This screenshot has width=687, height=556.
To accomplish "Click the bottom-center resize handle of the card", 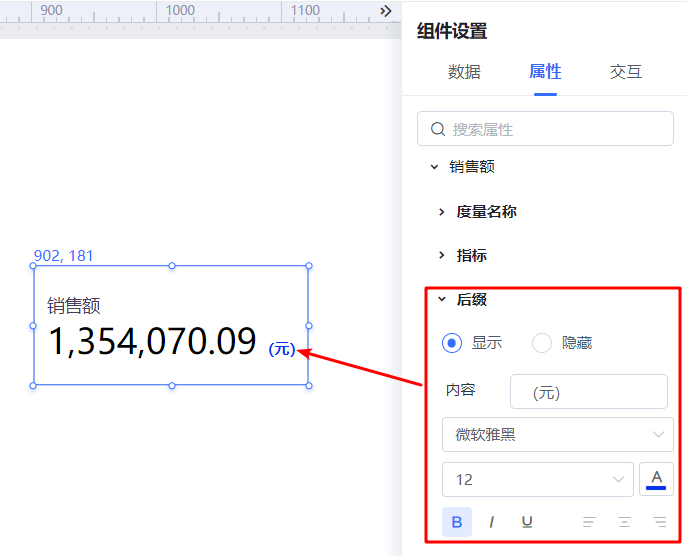I will pyautogui.click(x=172, y=386).
